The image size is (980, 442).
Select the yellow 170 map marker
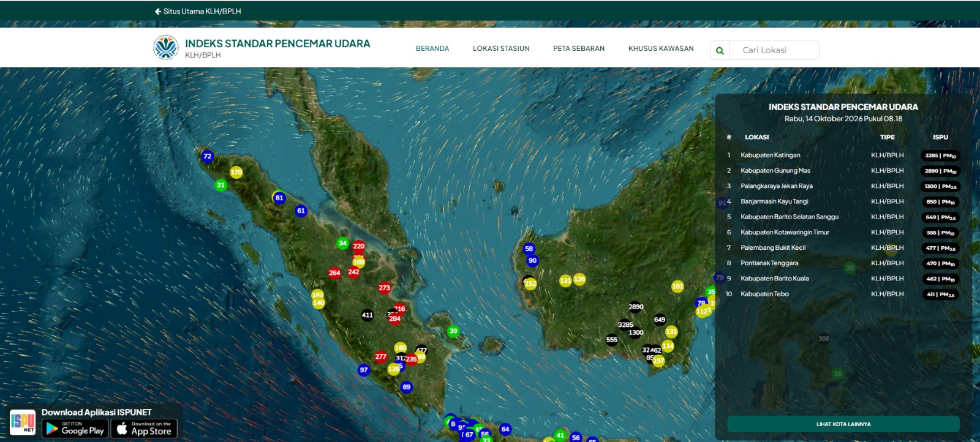[236, 172]
